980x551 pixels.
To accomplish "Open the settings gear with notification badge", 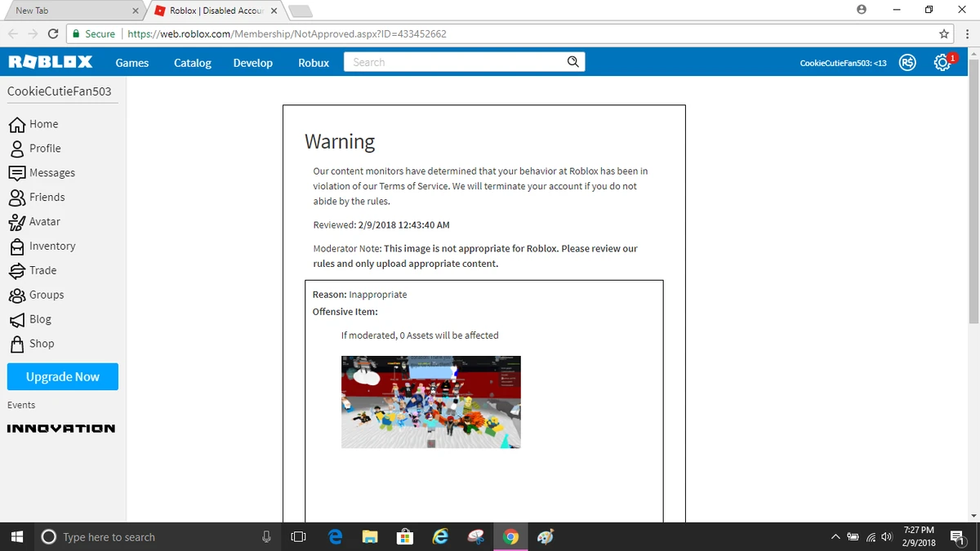I will click(x=943, y=62).
